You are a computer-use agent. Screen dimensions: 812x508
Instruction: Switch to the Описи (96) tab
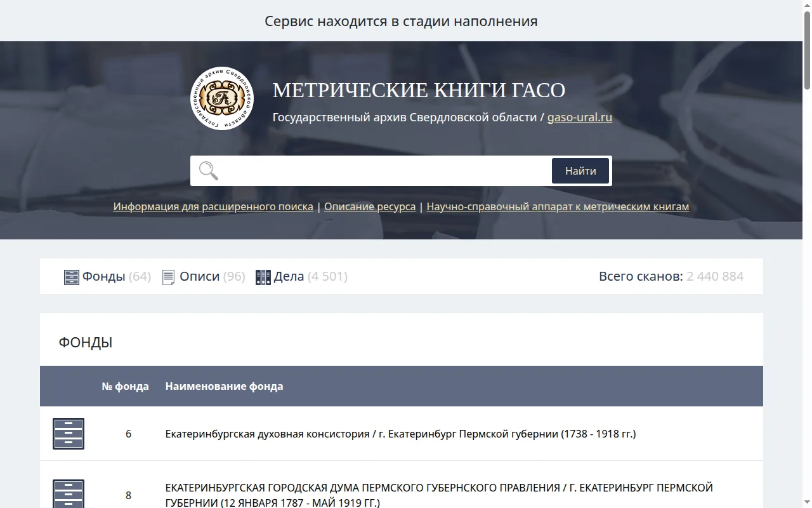click(x=204, y=276)
